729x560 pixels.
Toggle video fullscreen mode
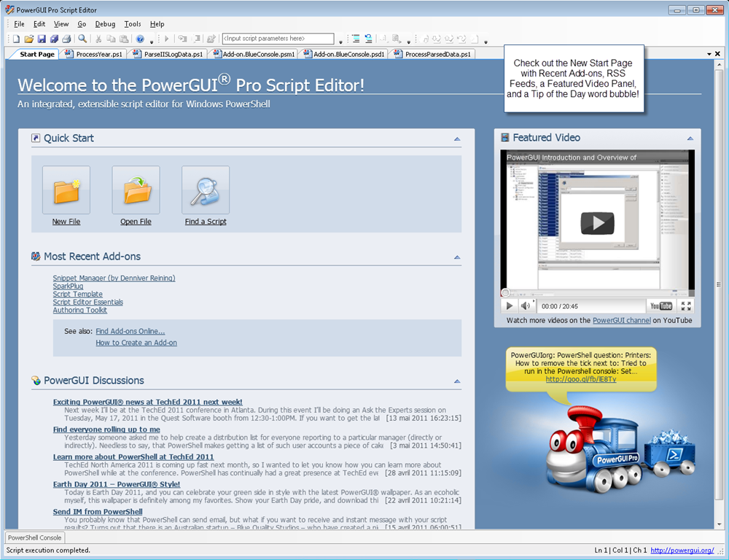pos(685,306)
